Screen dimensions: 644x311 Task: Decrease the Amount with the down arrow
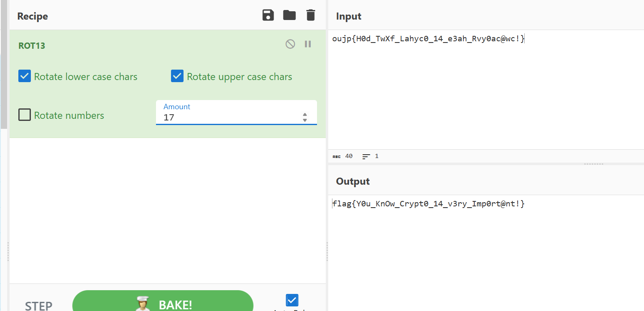[305, 120]
